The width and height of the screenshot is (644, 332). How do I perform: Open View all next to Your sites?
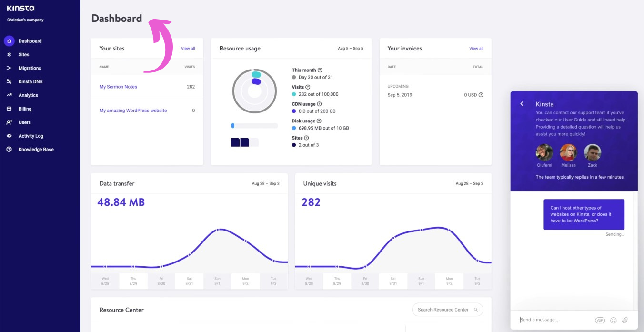point(188,48)
